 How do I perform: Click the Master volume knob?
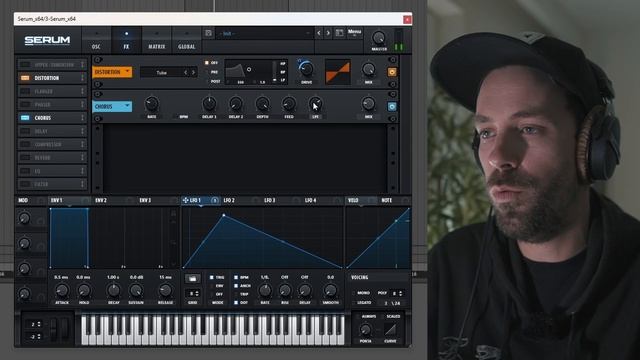(x=379, y=38)
